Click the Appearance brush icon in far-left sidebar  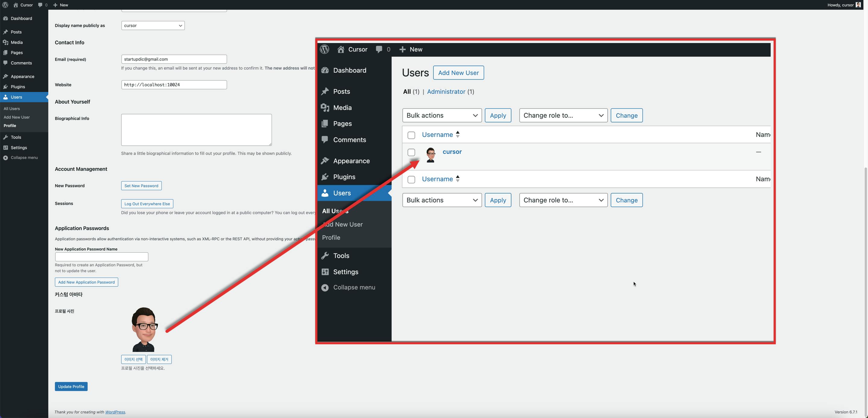click(5, 76)
